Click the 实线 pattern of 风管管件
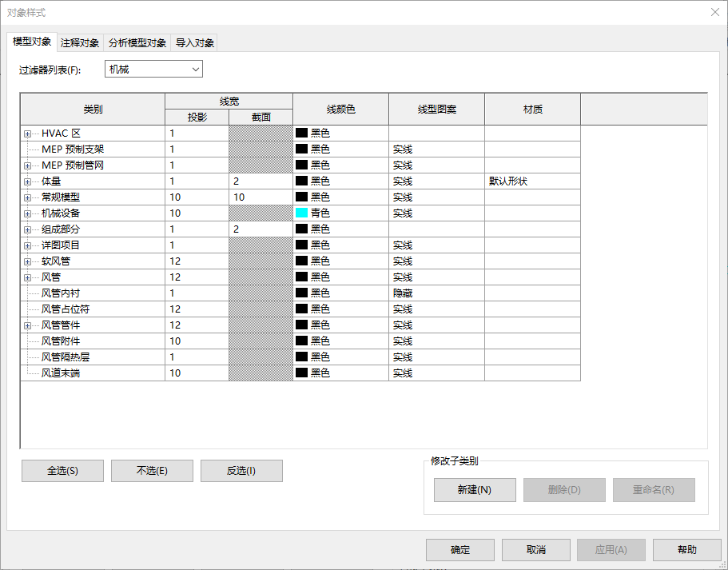Viewport: 728px width, 570px height. pos(436,325)
